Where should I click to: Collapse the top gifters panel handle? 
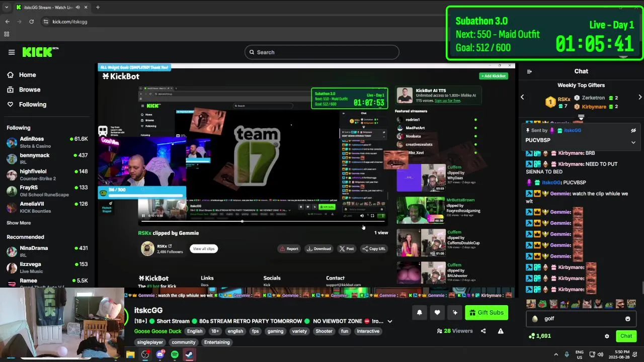tap(581, 117)
